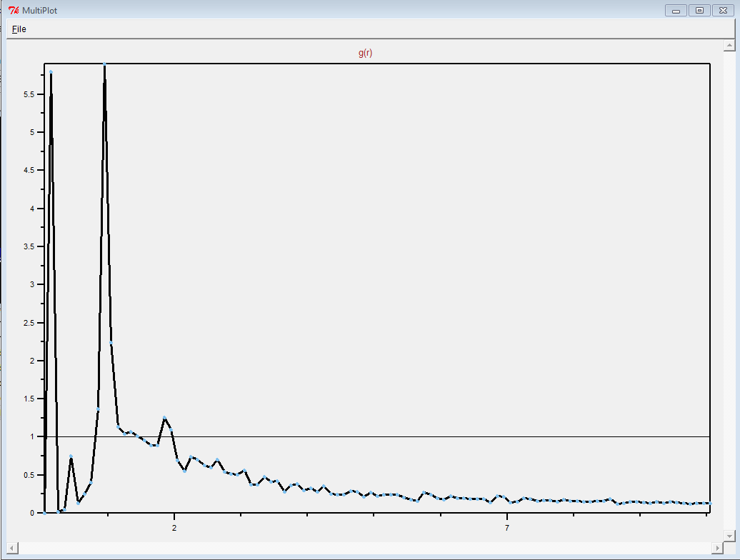Click the g(r) plot title

coord(365,53)
